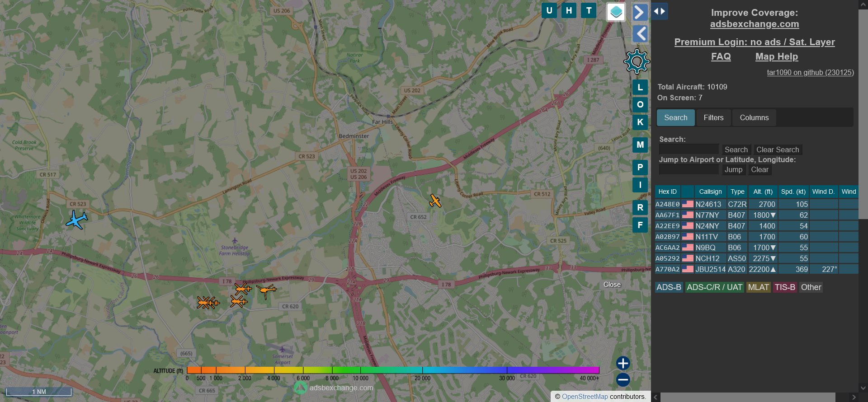Select aircraft row N11TV

click(756, 237)
